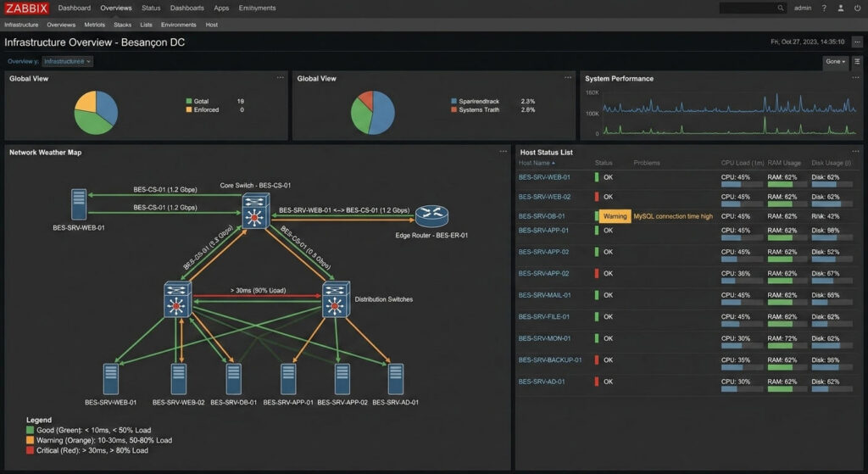Open the Host Status List ellipsis menu
This screenshot has height=474, width=868.
855,152
